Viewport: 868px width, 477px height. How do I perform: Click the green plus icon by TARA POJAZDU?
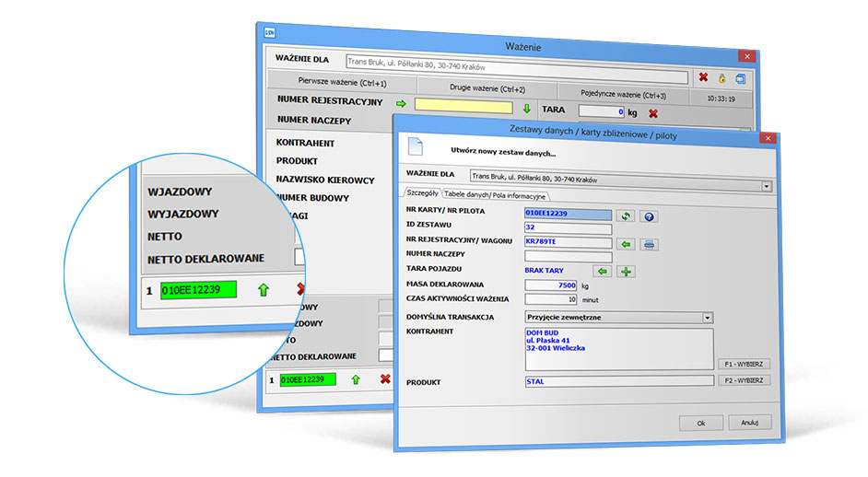tap(627, 272)
